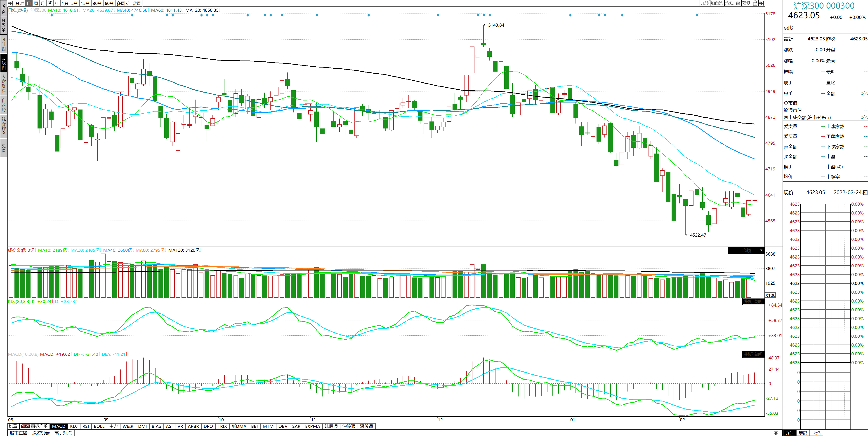Screen dimensions: 868x436
Task: Click the right-arrow collapse icon beside lock
Action: click(x=761, y=3)
